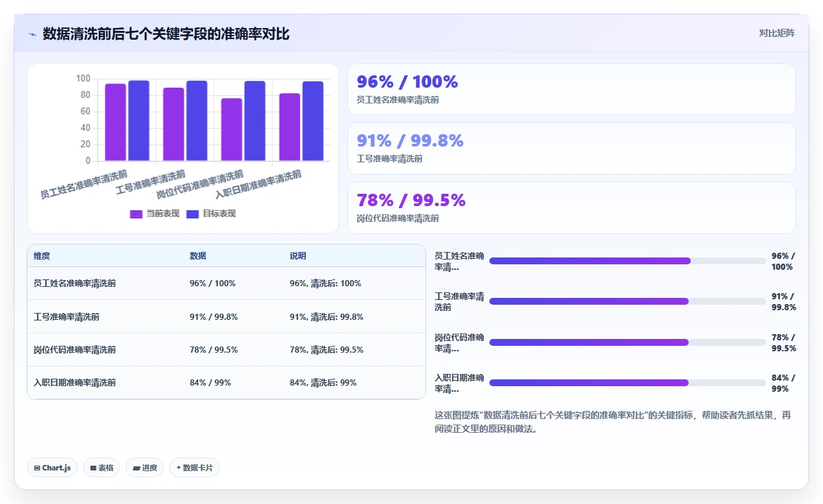Click the 对比矩阵 label in the header

(777, 33)
